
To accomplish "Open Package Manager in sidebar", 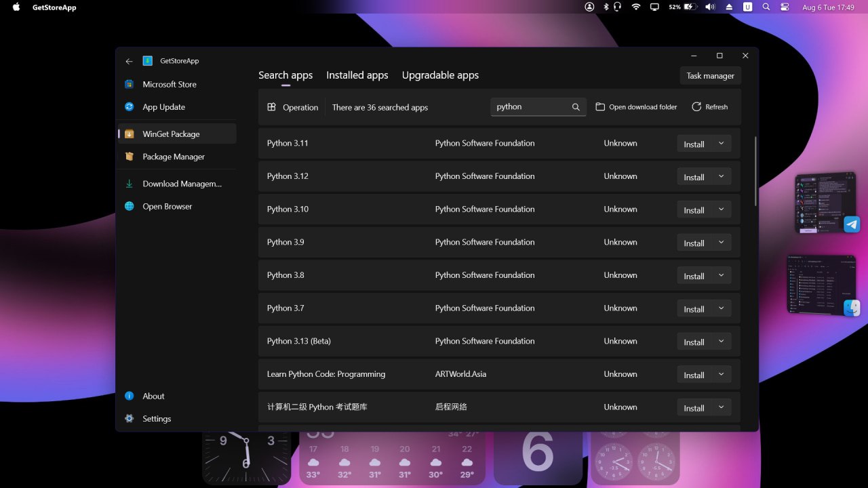I will pos(178,157).
